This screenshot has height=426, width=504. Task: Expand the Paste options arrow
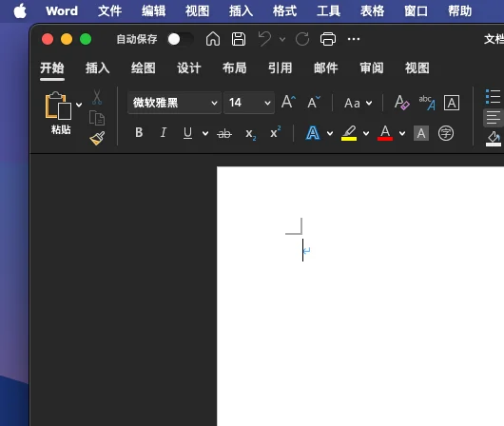coord(79,105)
